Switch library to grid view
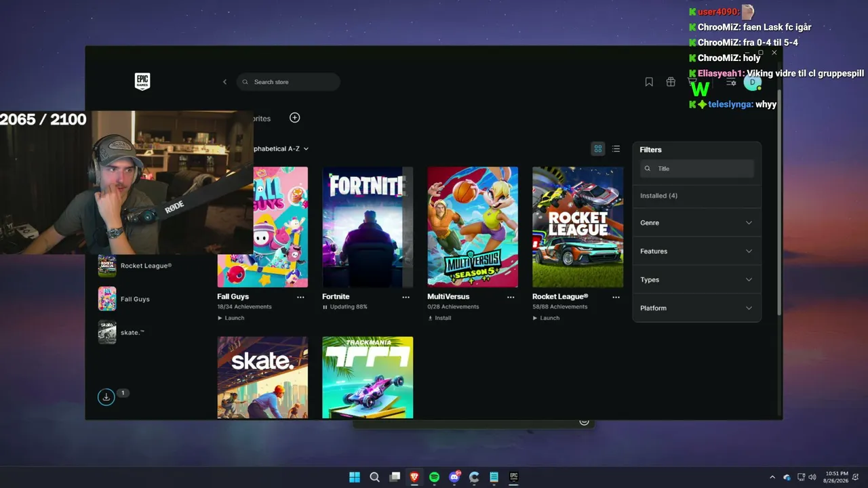The width and height of the screenshot is (868, 488). pyautogui.click(x=598, y=148)
